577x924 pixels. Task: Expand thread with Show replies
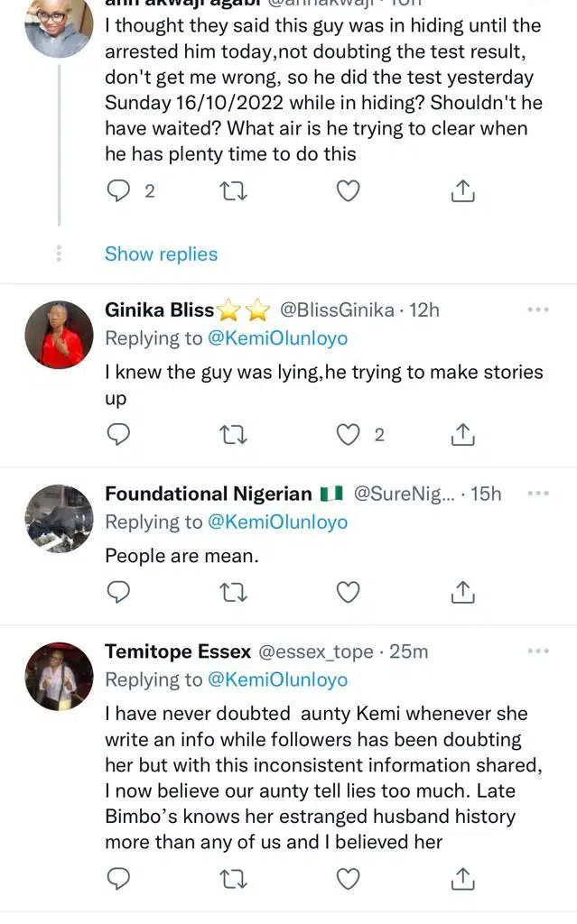tap(161, 254)
